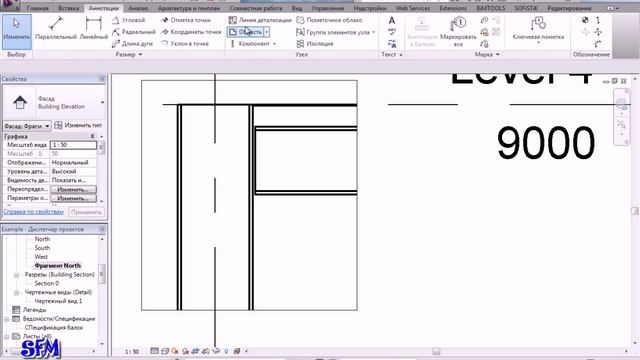Screen dimensions: 640x360
Task: Toggle temporary hide/isolate glasses icon
Action: click(216, 351)
